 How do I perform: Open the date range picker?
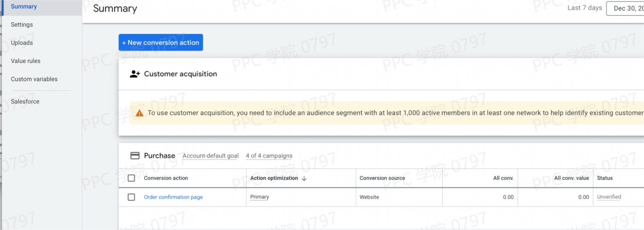[625, 8]
